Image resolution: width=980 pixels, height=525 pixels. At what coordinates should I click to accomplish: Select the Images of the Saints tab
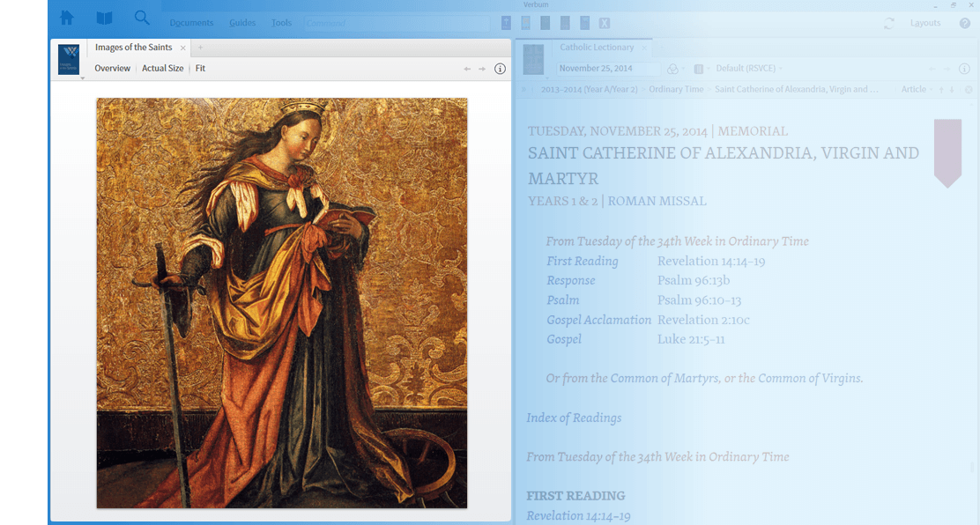point(133,48)
